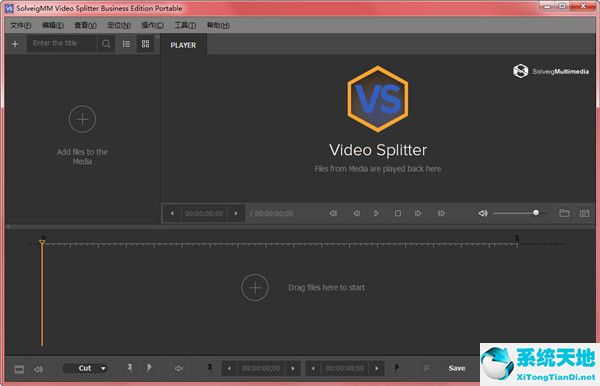Open the 操作(C) menu
Viewport: 600px width, 386px height.
click(x=152, y=25)
